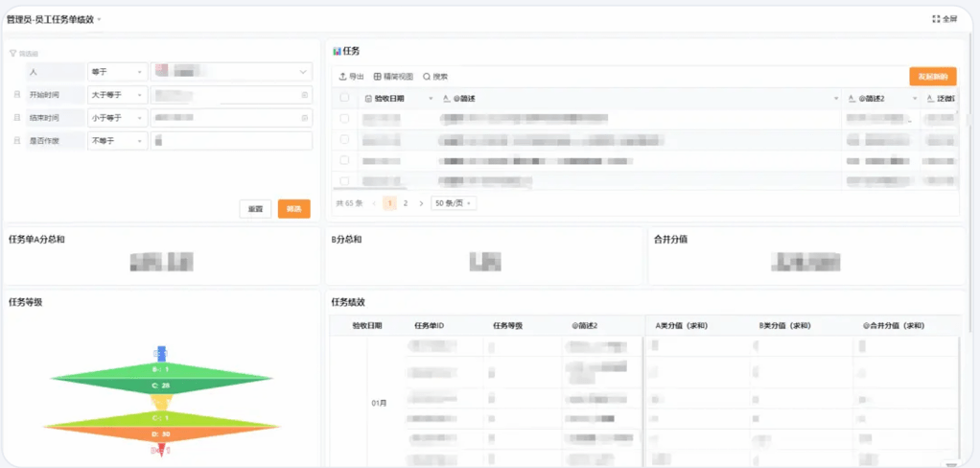Open the 大于等于 operator dropdown
The width and height of the screenshot is (980, 468).
pyautogui.click(x=117, y=95)
